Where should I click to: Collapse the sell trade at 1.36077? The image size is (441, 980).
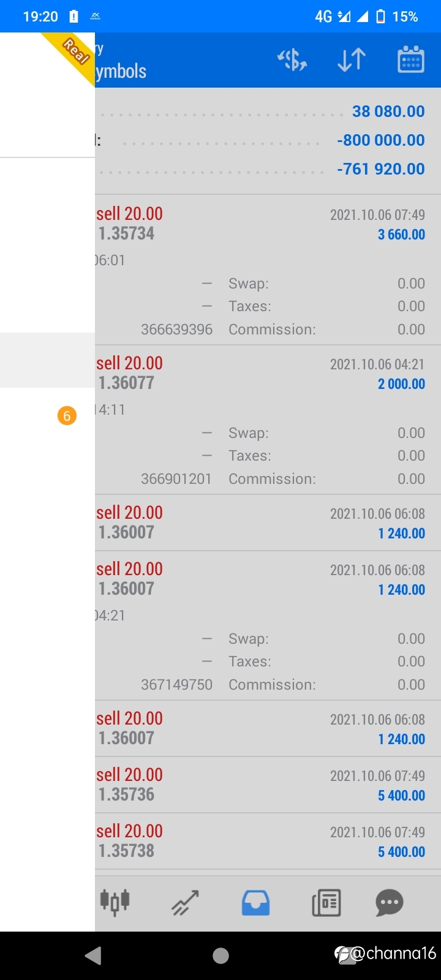[268, 420]
